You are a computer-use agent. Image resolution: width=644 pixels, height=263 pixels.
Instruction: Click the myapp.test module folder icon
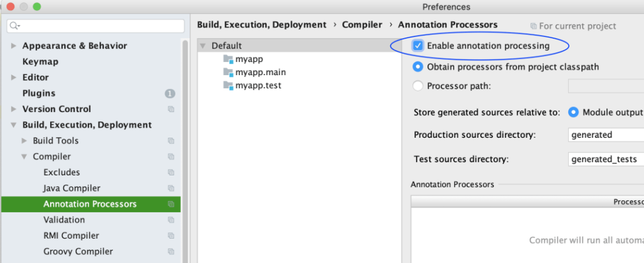(228, 85)
